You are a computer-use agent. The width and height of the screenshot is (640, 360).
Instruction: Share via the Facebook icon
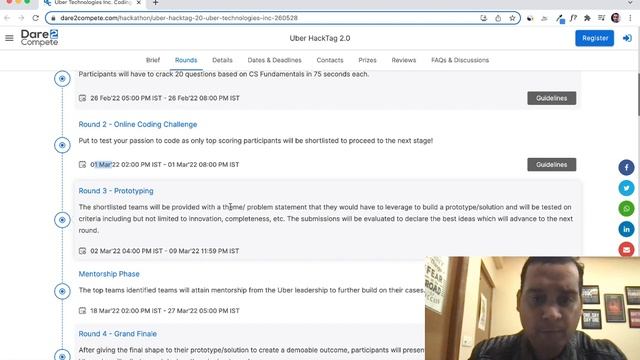[x=626, y=167]
